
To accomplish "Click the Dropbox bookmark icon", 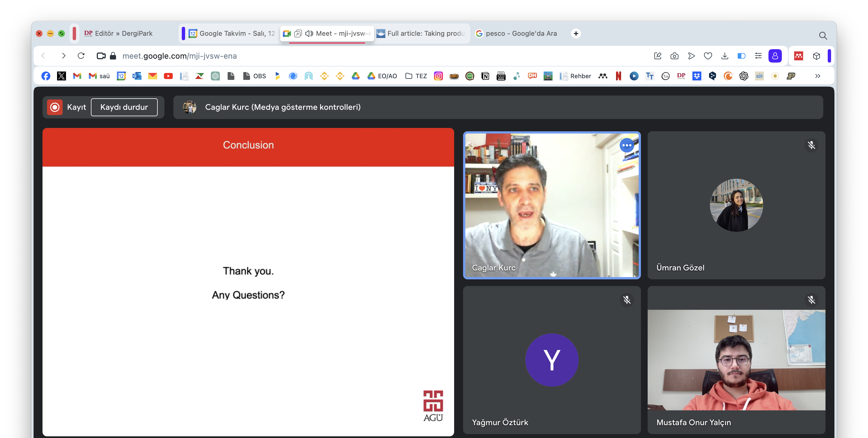I will pos(697,76).
